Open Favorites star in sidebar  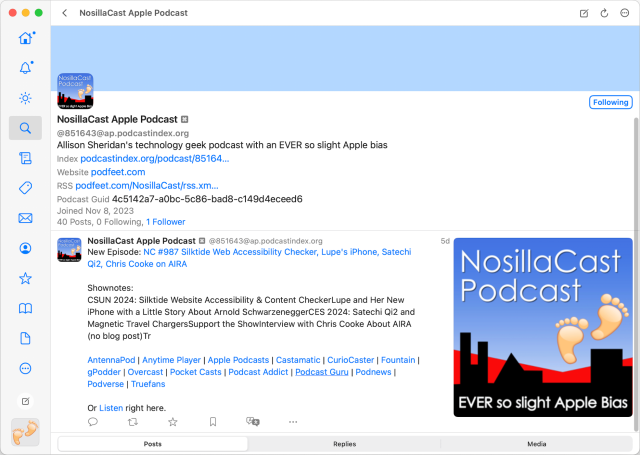coord(25,278)
